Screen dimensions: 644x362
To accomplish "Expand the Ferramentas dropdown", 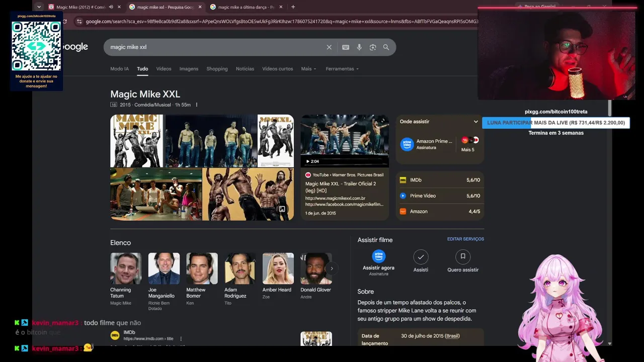I will pyautogui.click(x=342, y=69).
